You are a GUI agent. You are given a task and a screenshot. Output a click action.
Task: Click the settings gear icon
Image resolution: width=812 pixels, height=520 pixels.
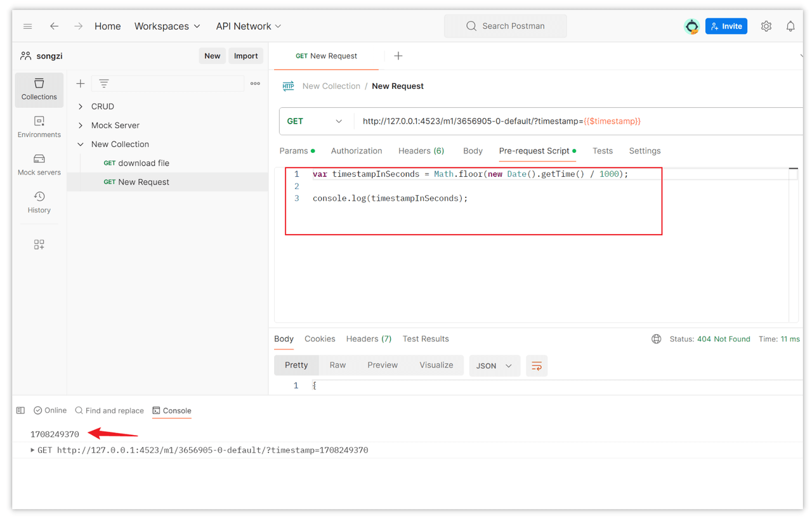click(x=766, y=26)
